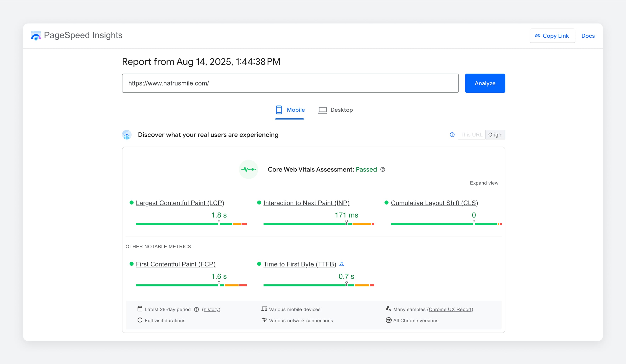Click the INP value 171 ms
The height and width of the screenshot is (364, 626).
tap(346, 215)
